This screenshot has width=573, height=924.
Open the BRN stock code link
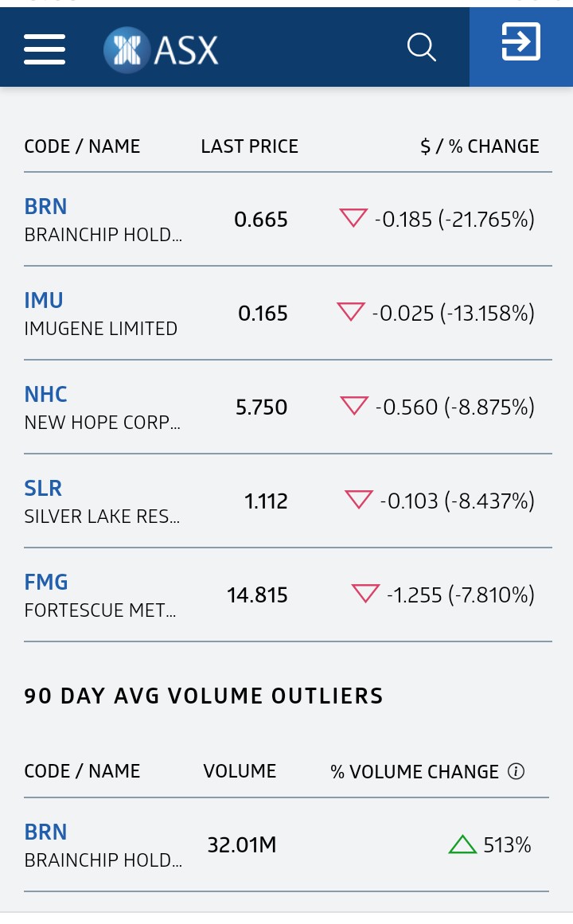point(45,207)
